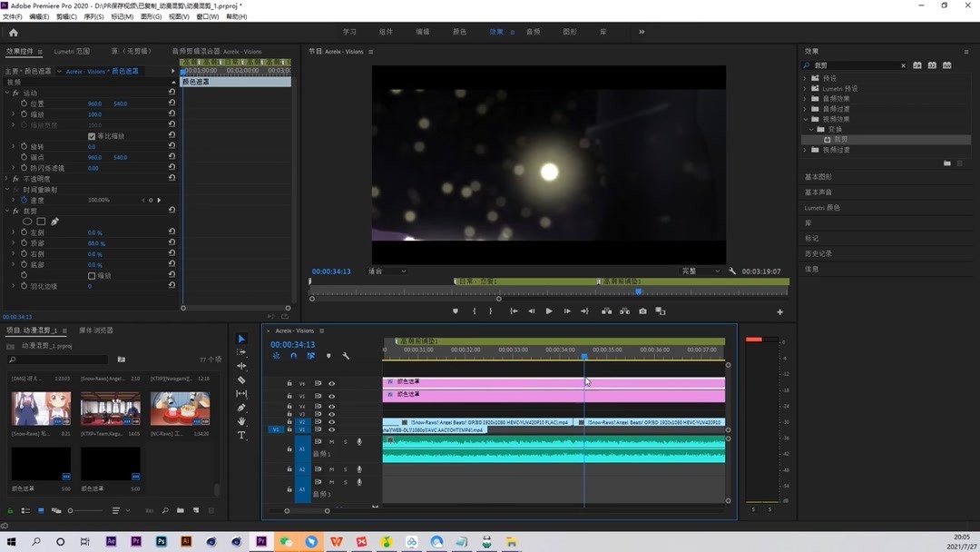Open the 完整 playback resolution dropdown
Viewport: 980px width, 552px height.
point(702,271)
